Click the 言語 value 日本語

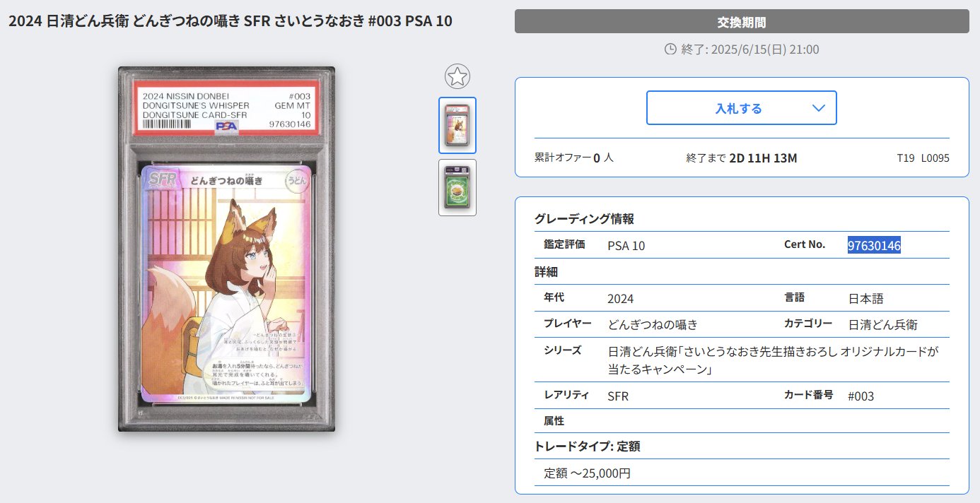(x=866, y=299)
